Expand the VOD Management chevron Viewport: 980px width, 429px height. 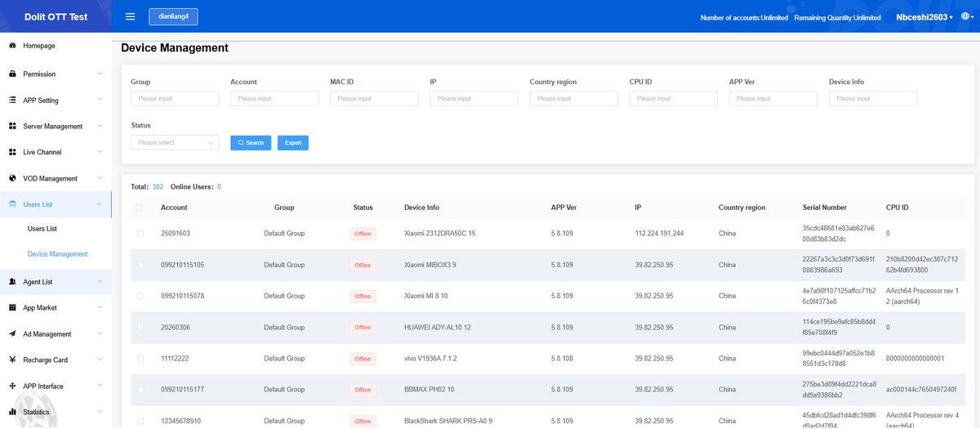coord(100,178)
